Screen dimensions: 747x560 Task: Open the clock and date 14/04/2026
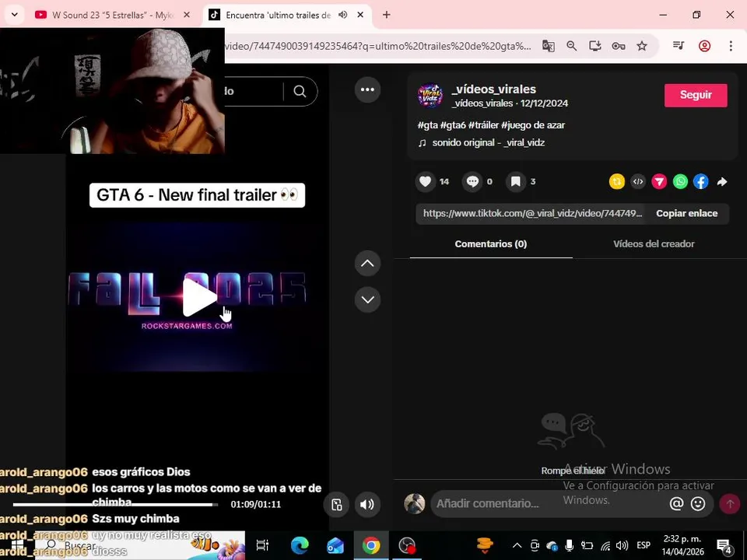[x=682, y=546]
